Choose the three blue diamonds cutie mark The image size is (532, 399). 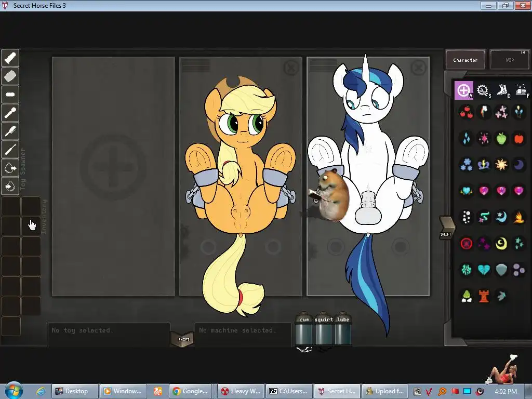[x=467, y=138]
